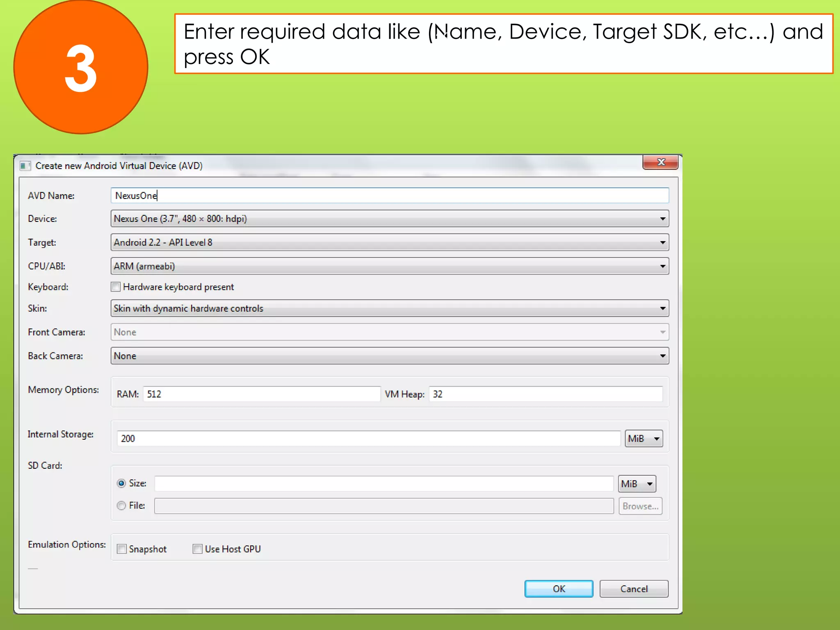Image resolution: width=840 pixels, height=630 pixels.
Task: Expand the CPU/ABI dropdown showing ARM (armeabi)
Action: pyautogui.click(x=390, y=266)
